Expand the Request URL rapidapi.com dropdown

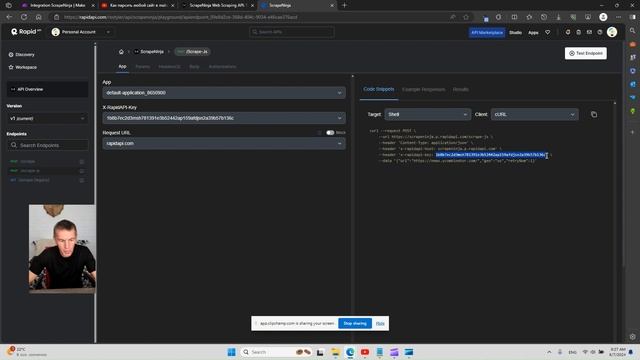pos(224,143)
